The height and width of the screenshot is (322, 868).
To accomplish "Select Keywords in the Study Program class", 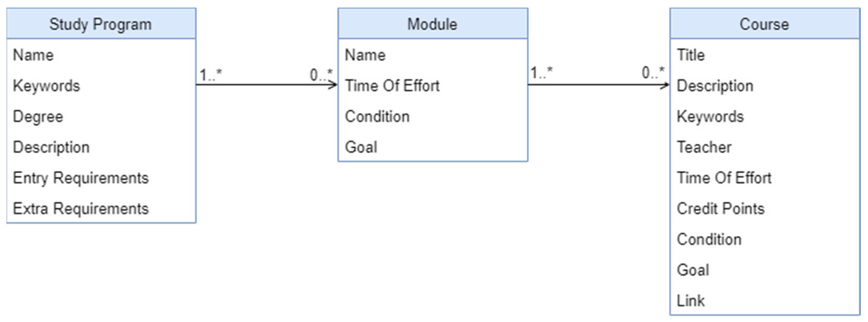I will tap(47, 86).
